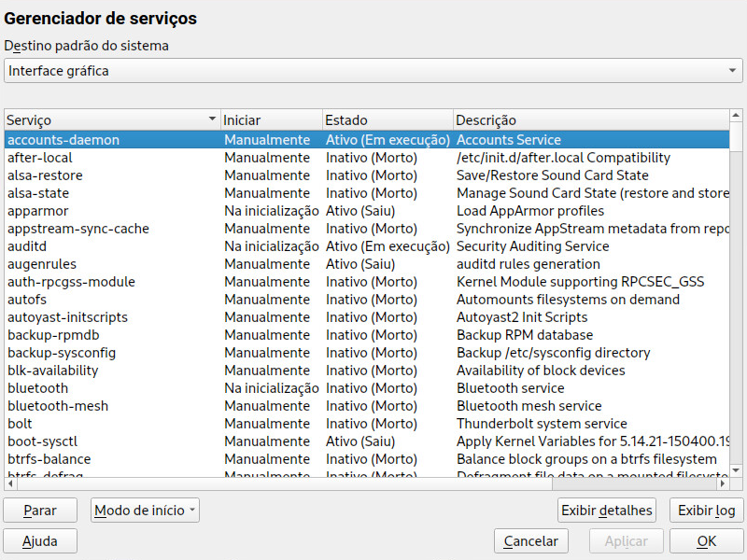Click 'Ativo (Saiu)' state in boot-sysctl row

point(360,441)
